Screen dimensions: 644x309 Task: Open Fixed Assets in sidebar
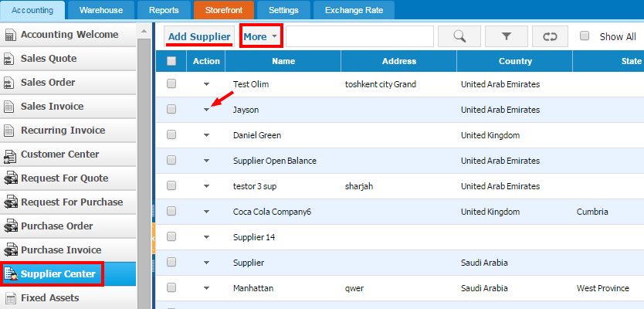click(68, 297)
